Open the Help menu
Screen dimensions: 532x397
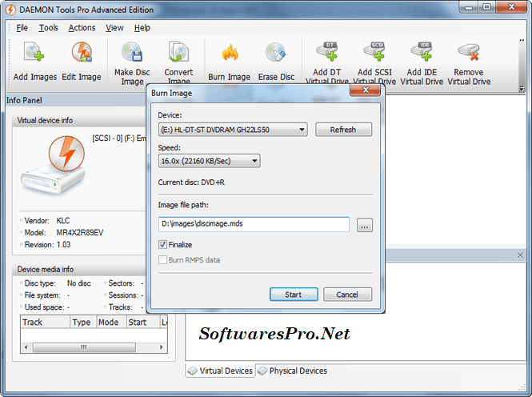click(x=142, y=28)
